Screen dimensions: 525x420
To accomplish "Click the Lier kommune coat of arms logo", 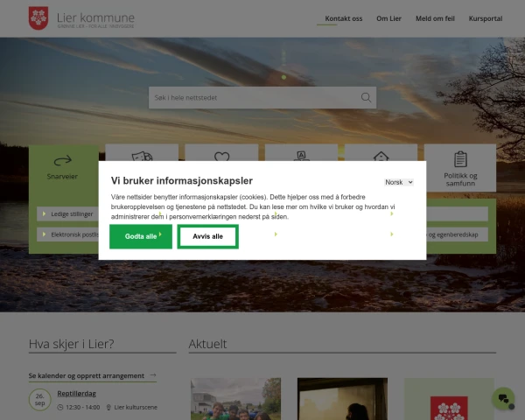I will point(38,18).
